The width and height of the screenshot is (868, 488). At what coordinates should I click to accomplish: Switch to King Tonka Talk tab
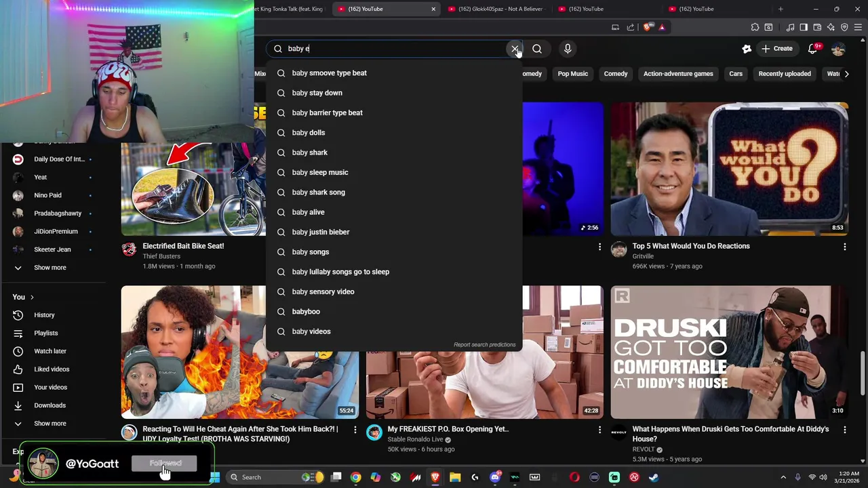click(x=290, y=9)
